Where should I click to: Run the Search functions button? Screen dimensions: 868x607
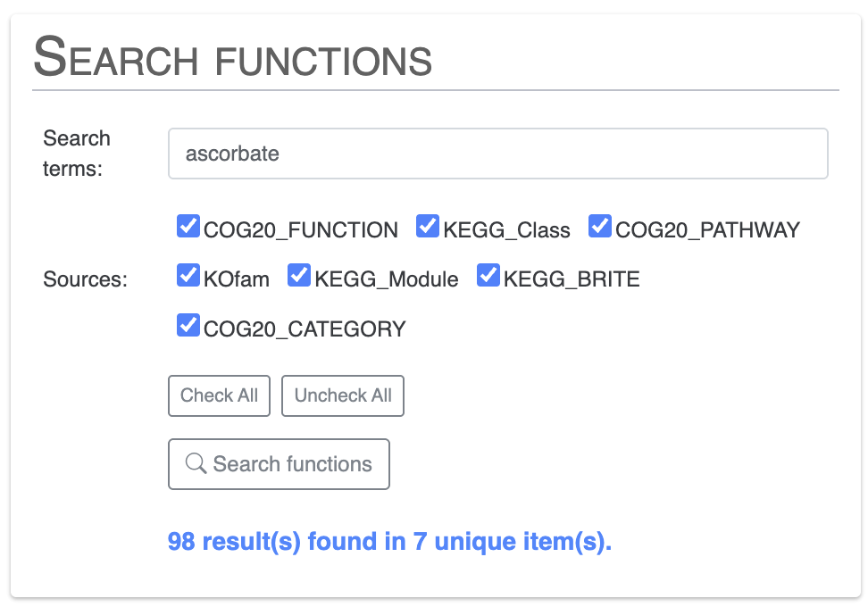[x=279, y=464]
